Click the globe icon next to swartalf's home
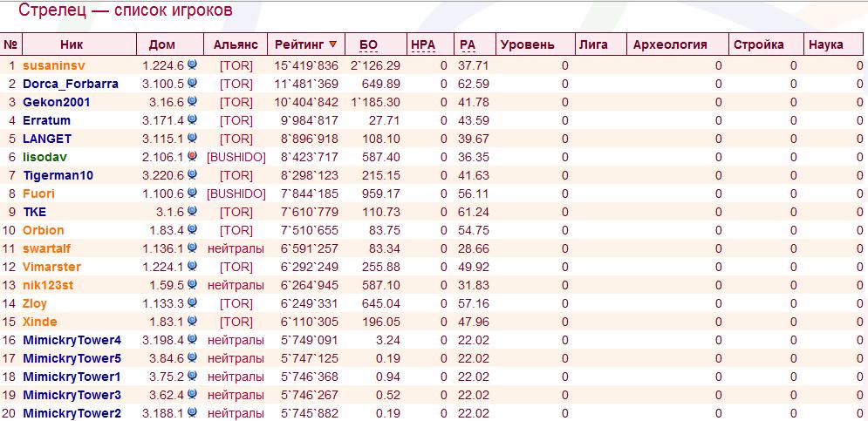This screenshot has height=421, width=868. click(192, 248)
